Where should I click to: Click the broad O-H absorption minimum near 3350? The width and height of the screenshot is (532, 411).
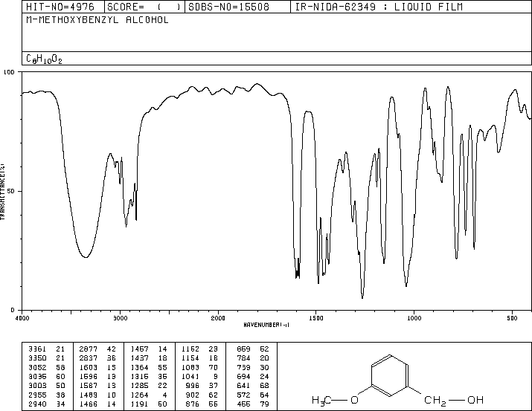point(86,257)
